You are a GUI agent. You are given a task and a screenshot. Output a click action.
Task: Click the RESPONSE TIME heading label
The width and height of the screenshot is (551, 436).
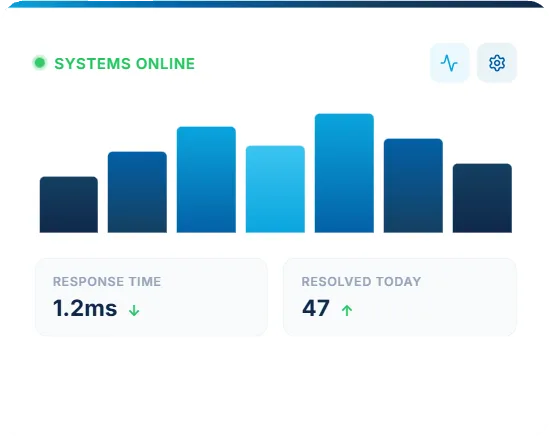(x=107, y=281)
